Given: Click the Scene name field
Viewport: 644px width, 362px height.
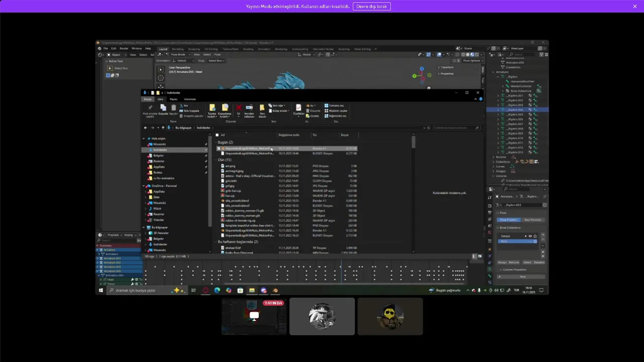Looking at the screenshot, I should pyautogui.click(x=474, y=48).
